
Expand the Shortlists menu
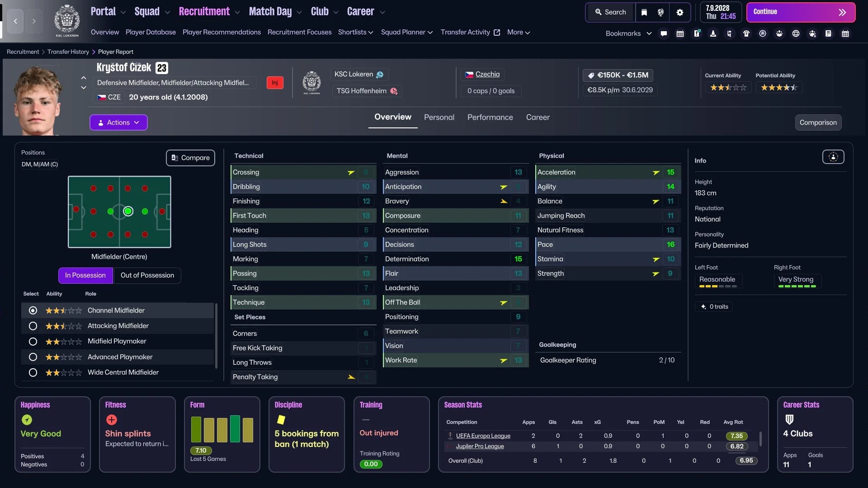355,32
